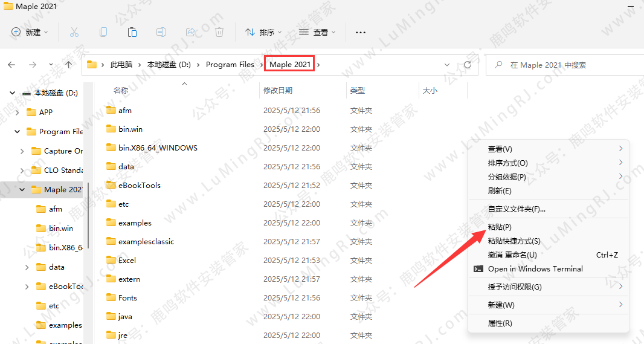This screenshot has height=344, width=644.
Task: Expand CLO Standalone folder in tree
Action: [x=22, y=170]
